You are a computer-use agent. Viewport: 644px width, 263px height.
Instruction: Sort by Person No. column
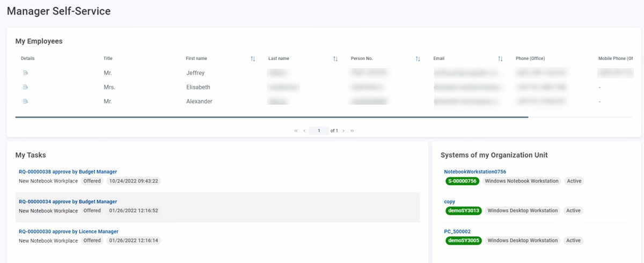coord(418,59)
